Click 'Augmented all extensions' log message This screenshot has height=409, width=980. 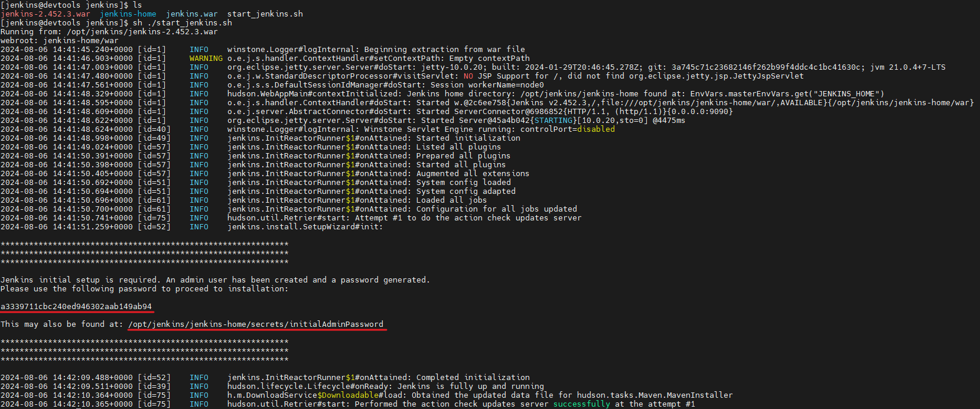pyautogui.click(x=473, y=173)
